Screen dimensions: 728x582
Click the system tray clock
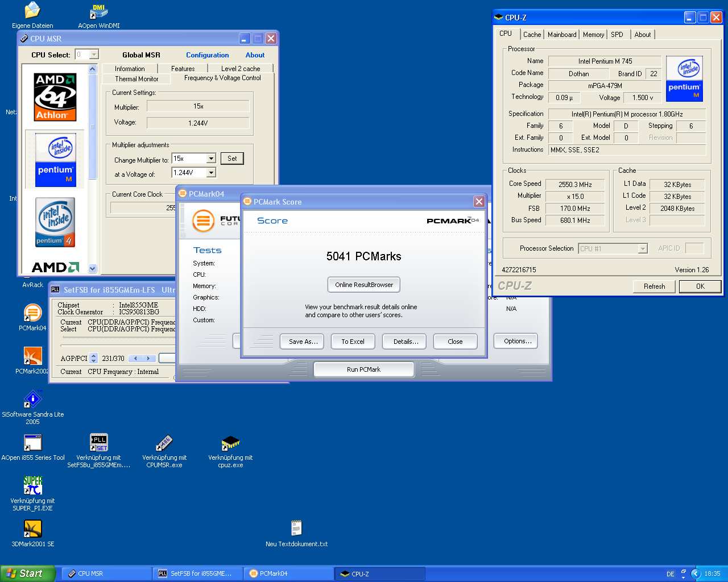712,574
